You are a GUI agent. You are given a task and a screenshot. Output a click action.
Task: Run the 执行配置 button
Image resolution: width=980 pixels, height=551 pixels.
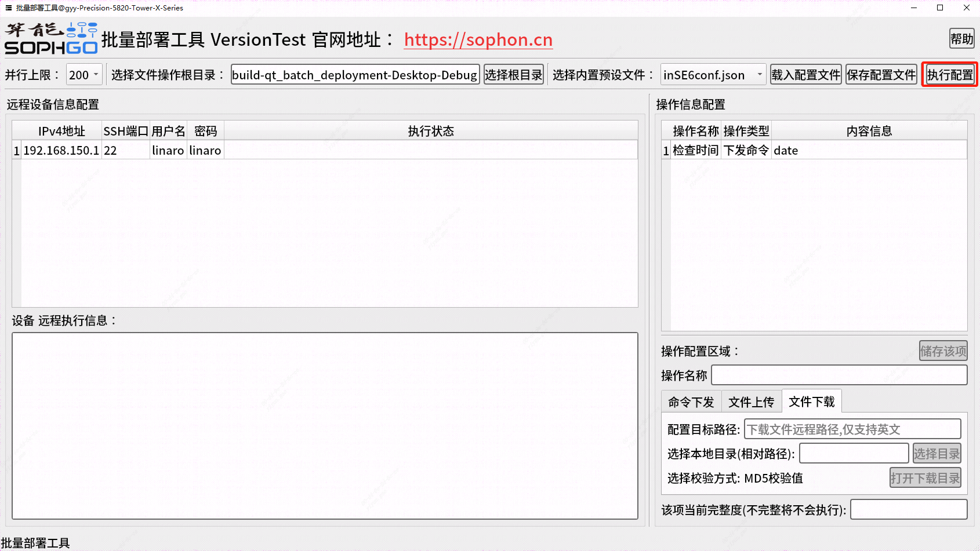click(x=949, y=75)
